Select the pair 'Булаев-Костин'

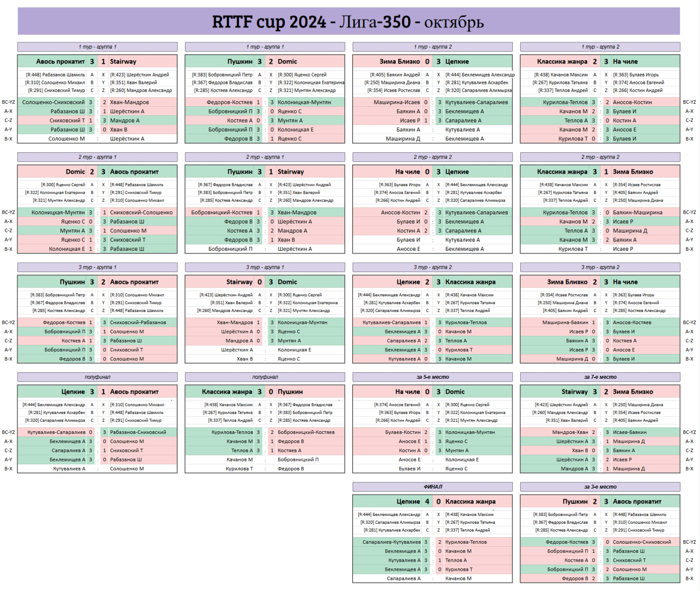403,432
